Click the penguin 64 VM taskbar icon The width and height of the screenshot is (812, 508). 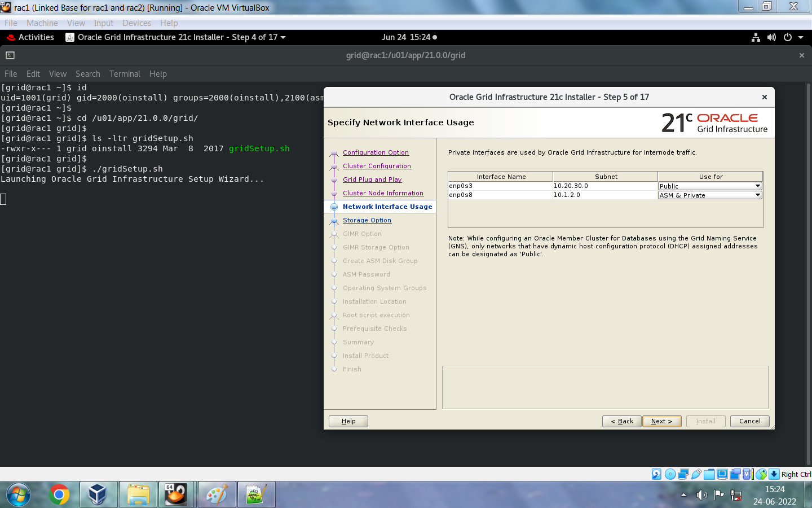[x=176, y=494]
